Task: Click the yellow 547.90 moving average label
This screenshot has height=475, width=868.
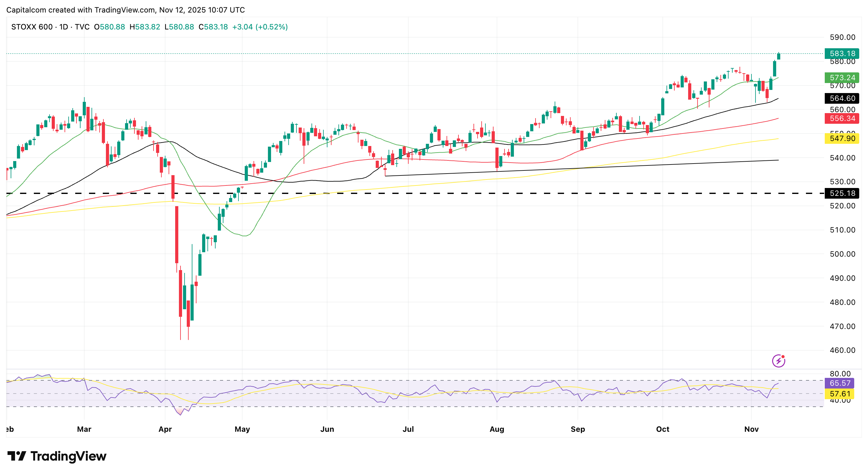Action: 842,138
